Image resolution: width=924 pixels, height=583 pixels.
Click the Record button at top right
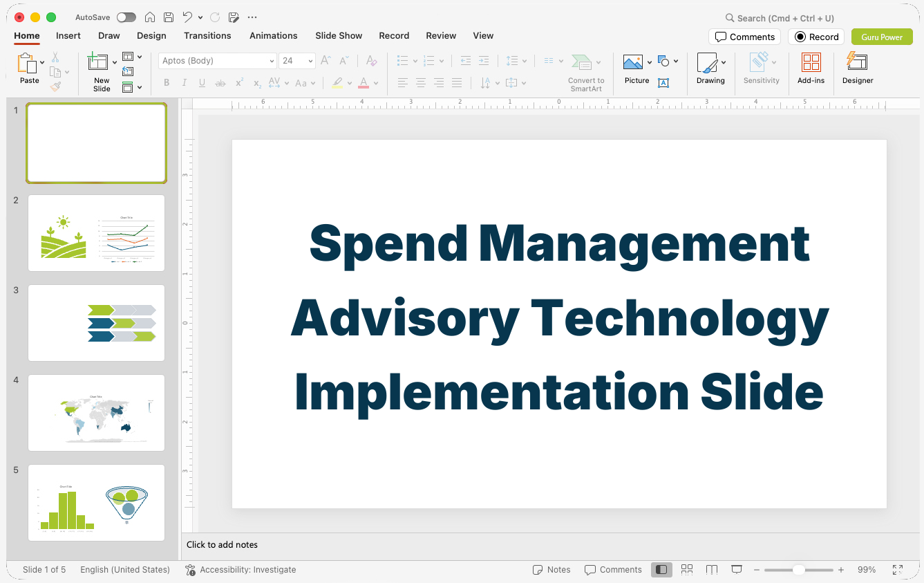point(816,37)
